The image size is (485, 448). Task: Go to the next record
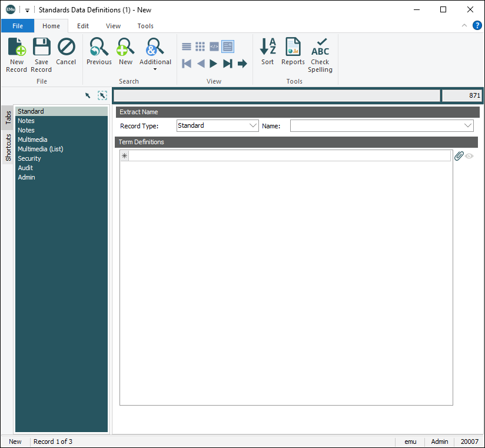tap(214, 64)
